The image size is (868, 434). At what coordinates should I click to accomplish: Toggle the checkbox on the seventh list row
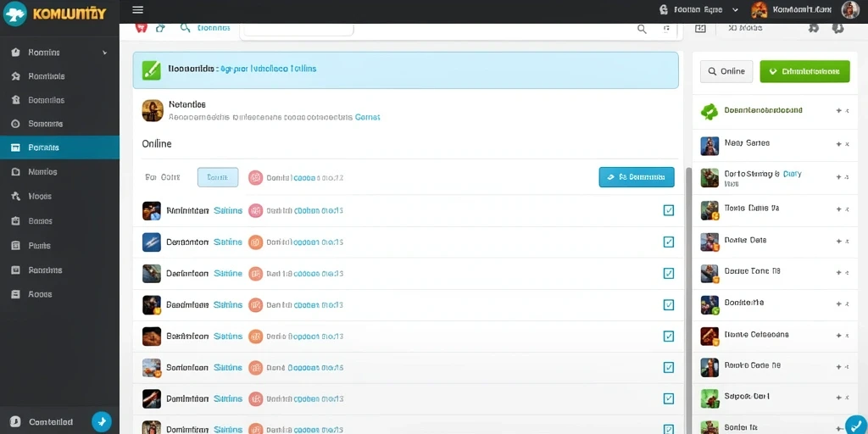pyautogui.click(x=669, y=398)
